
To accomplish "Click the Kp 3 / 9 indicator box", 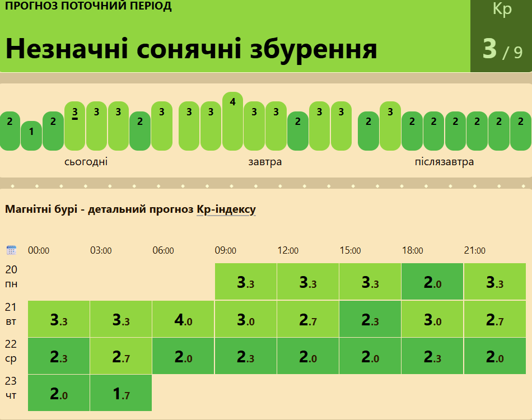I will (x=501, y=36).
